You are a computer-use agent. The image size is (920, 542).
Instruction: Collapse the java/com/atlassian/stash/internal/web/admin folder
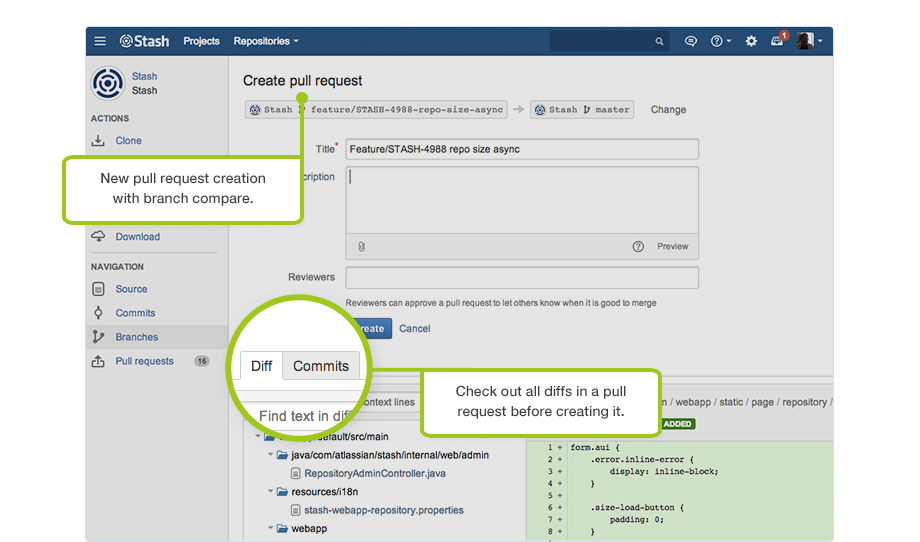270,455
